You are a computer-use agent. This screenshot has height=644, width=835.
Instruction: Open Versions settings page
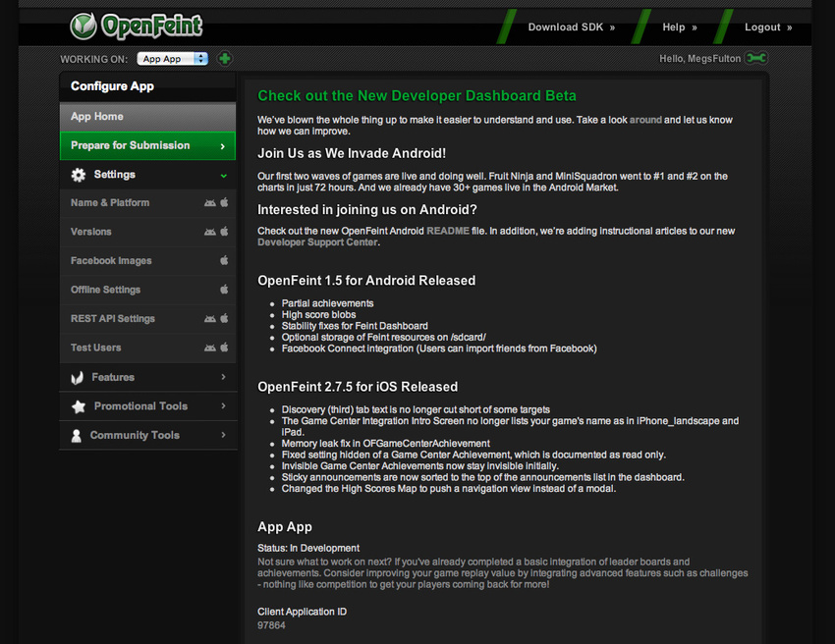coord(147,232)
